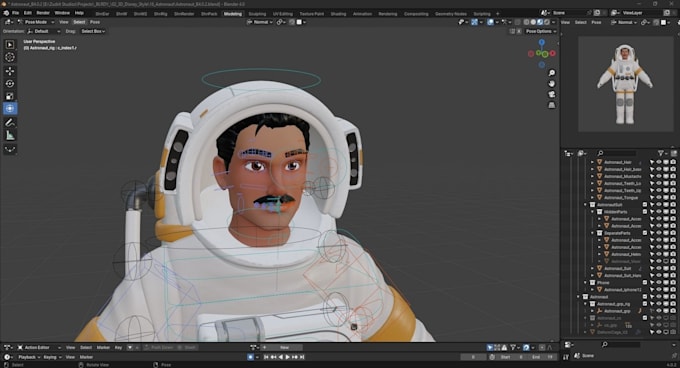
Task: Toggle X-ray mode in viewport header
Action: click(517, 22)
